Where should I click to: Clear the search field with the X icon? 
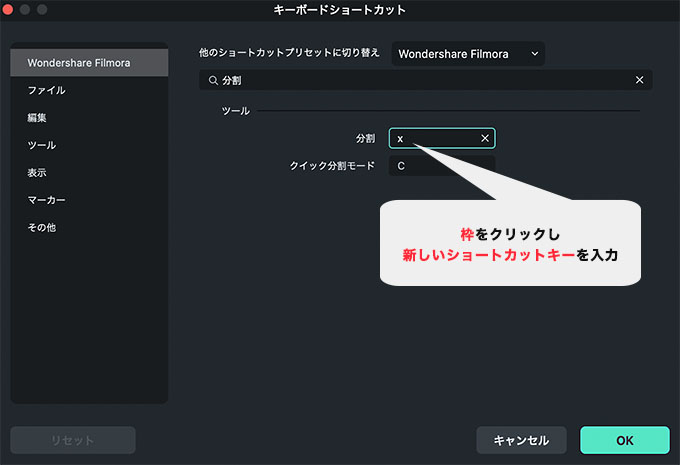pyautogui.click(x=639, y=80)
